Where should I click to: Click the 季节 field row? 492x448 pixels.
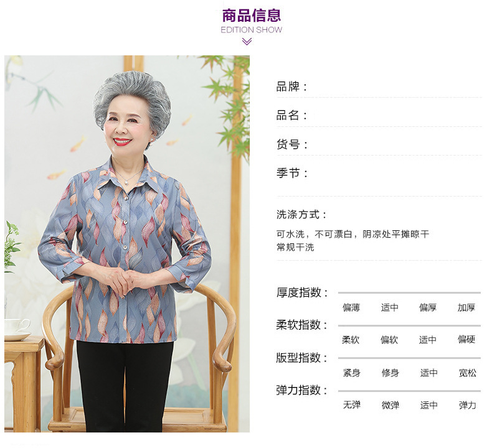(379, 173)
